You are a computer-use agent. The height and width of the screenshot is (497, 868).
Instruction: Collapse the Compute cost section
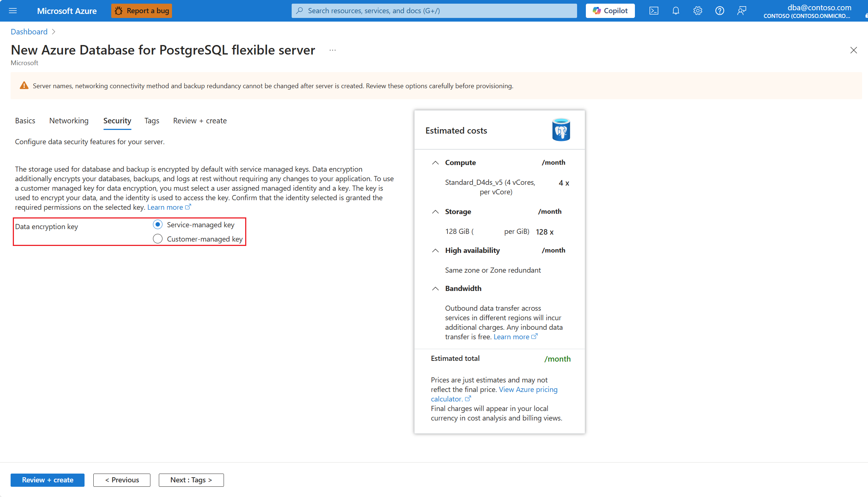(x=435, y=162)
